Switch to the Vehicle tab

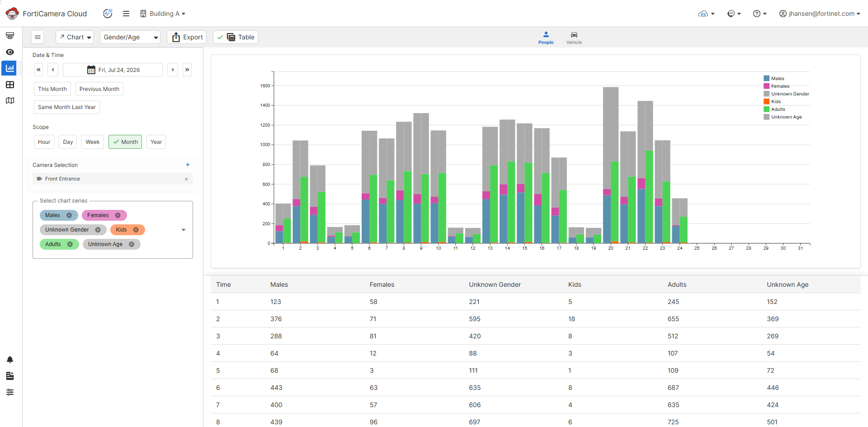(x=574, y=38)
